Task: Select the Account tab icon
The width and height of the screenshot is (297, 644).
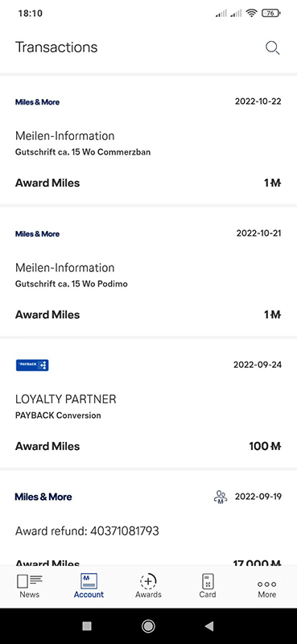Action: [89, 581]
